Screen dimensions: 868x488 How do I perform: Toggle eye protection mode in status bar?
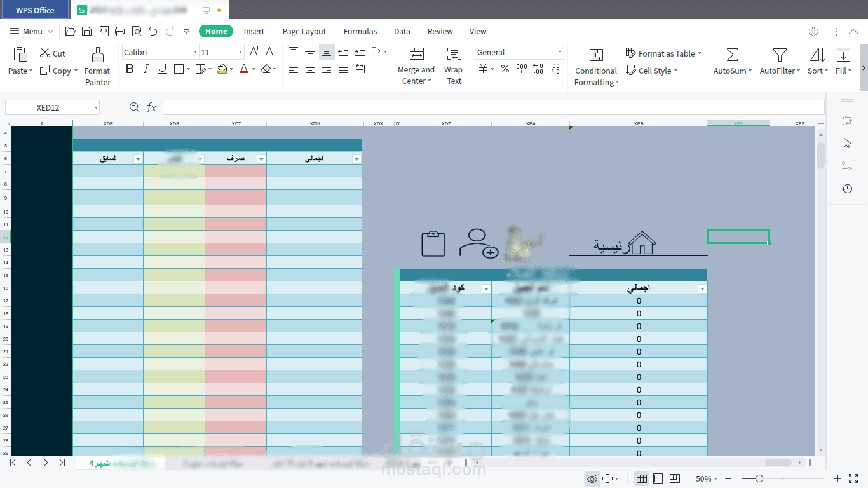pos(592,478)
